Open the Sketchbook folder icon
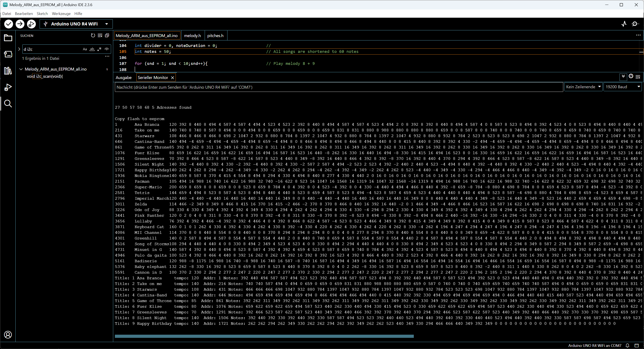Screen dimensions: 644x349 [x=8, y=38]
